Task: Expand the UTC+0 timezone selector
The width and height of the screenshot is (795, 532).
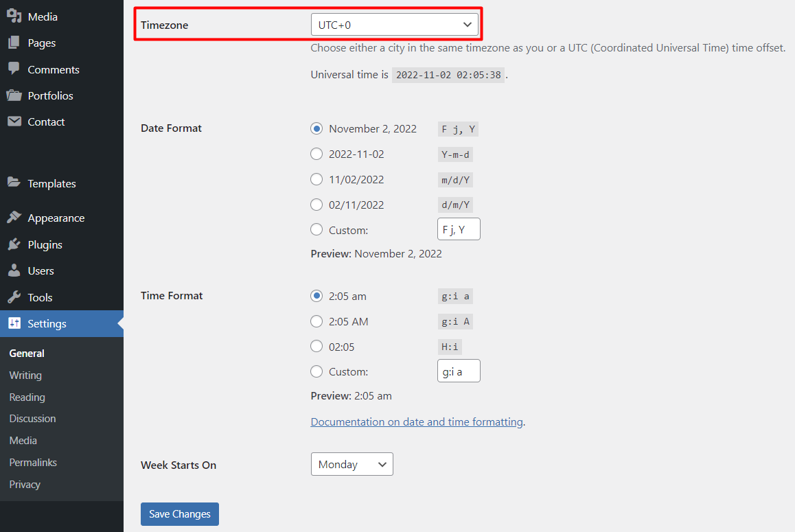Action: click(x=395, y=24)
